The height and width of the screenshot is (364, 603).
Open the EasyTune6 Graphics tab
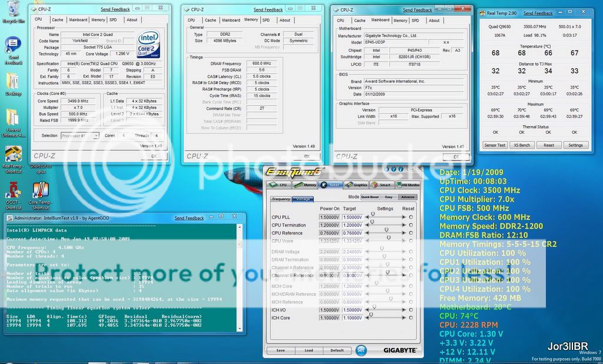pyautogui.click(x=356, y=185)
